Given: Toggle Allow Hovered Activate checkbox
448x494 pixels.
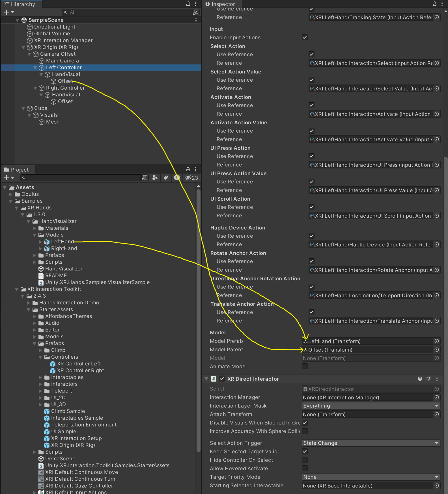Looking at the screenshot, I should click(305, 468).
